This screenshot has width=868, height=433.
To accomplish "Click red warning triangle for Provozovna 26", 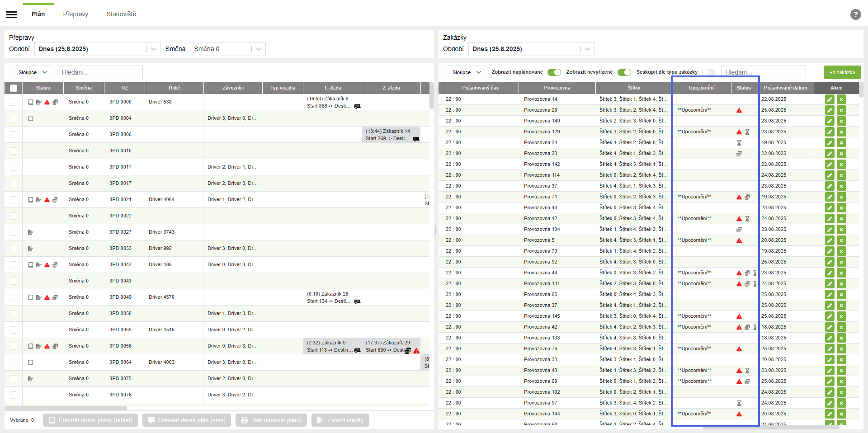I will click(739, 110).
